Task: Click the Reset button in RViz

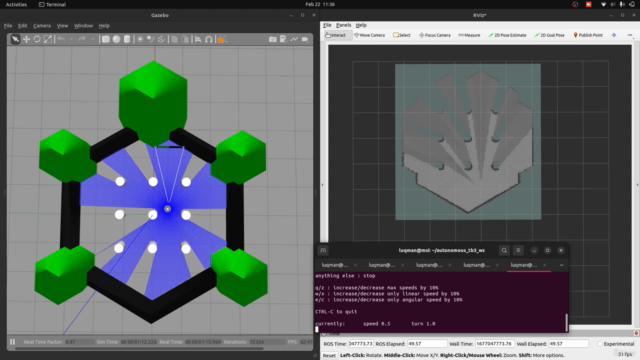Action: click(329, 356)
